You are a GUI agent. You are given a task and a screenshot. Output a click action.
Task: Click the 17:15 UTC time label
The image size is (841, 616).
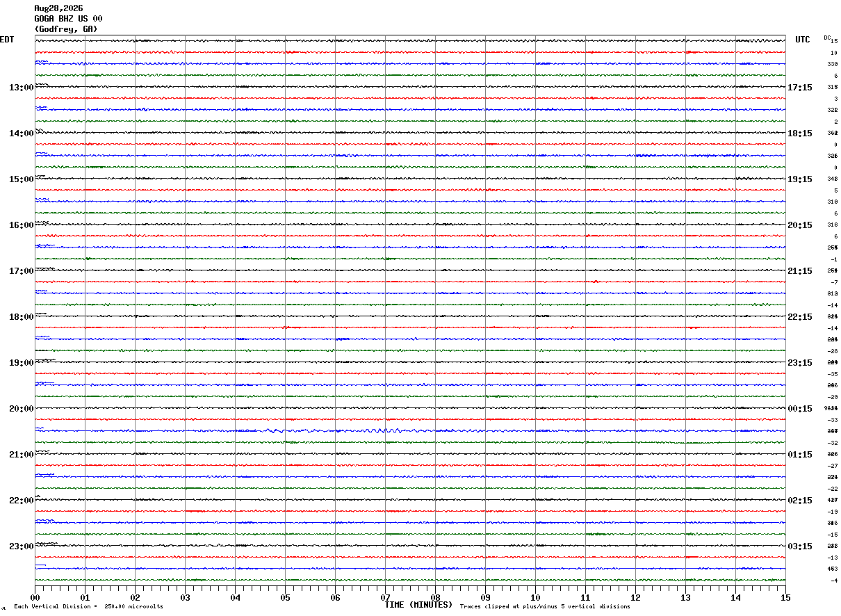pyautogui.click(x=799, y=88)
